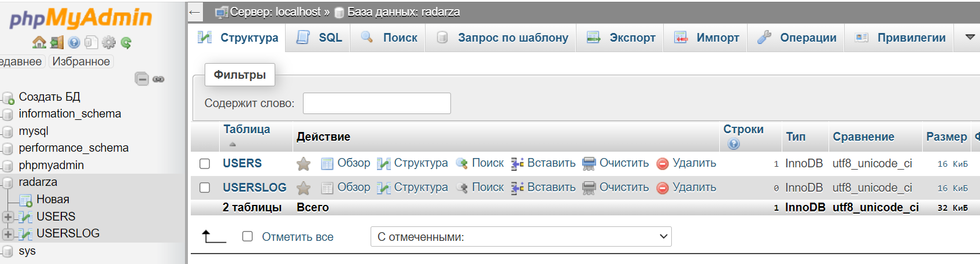Select mysql database in sidebar
The image size is (980, 264).
[34, 131]
